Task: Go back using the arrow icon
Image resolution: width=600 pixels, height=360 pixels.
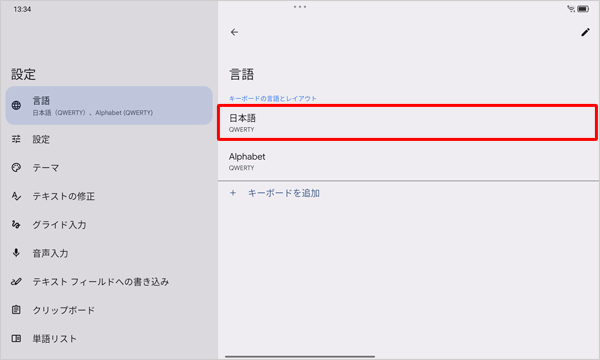Action: coord(234,32)
